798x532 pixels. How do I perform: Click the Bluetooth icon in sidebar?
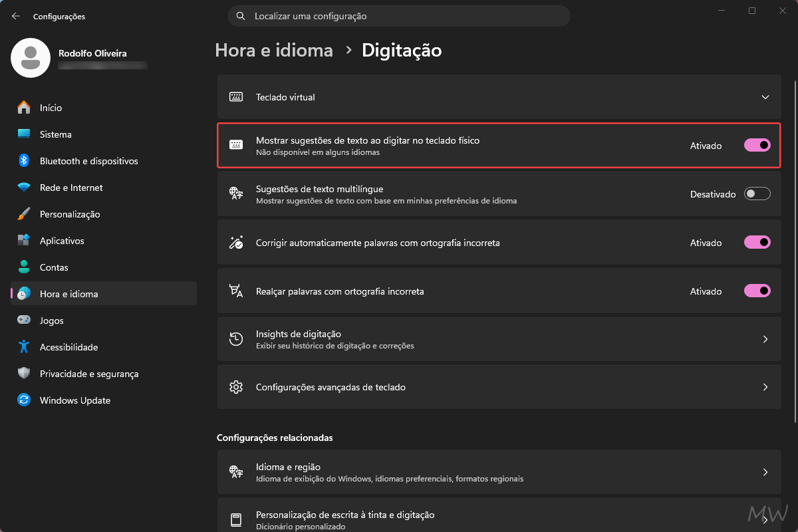(24, 161)
